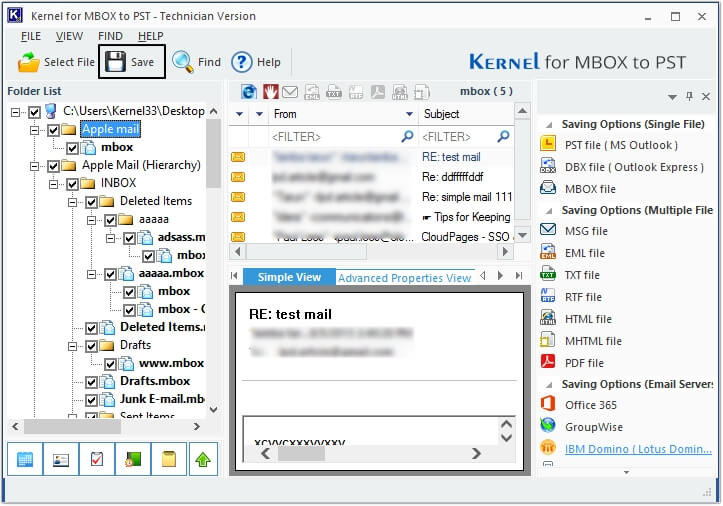Viewport: 723px width, 506px height.
Task: Select the HTML file icon
Action: (548, 318)
